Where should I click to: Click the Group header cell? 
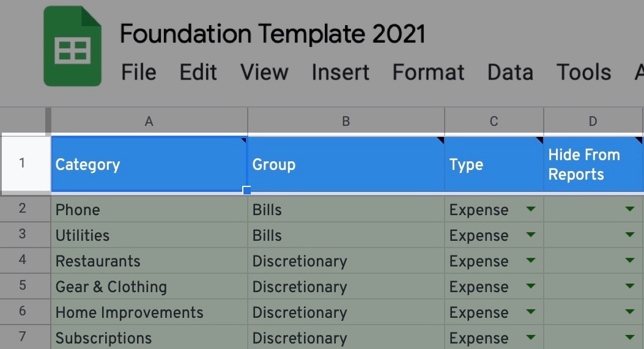coord(346,164)
